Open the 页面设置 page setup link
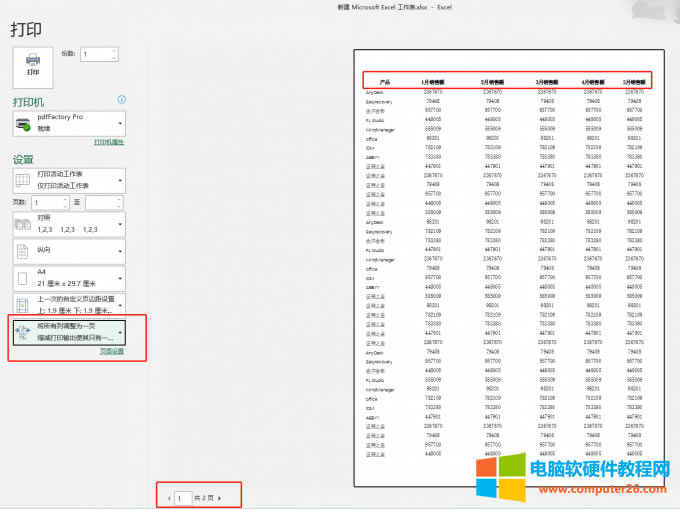This screenshot has width=680, height=509. tap(111, 352)
